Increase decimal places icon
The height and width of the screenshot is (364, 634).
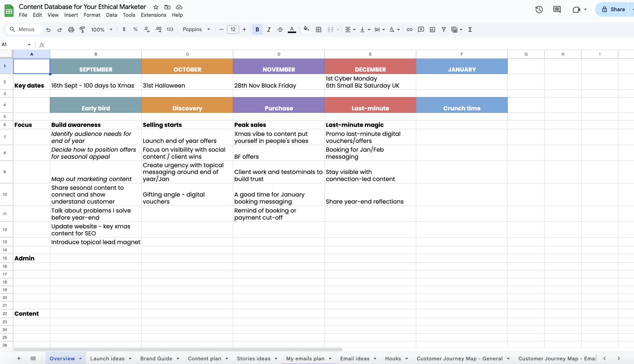(158, 29)
